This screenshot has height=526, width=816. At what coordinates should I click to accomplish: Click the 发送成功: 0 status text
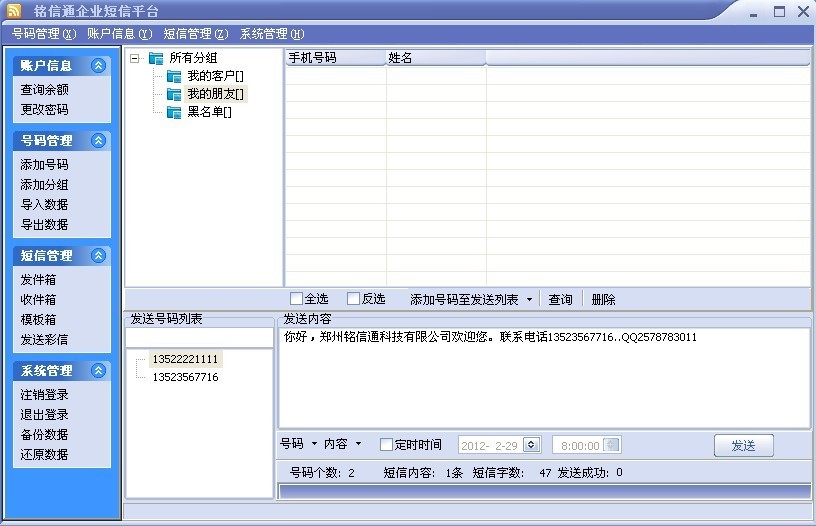coord(590,473)
